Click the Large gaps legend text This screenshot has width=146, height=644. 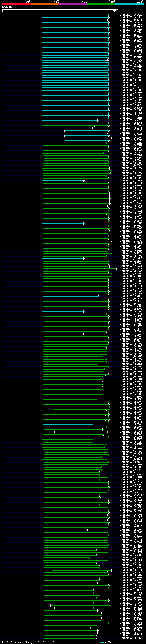point(28,642)
